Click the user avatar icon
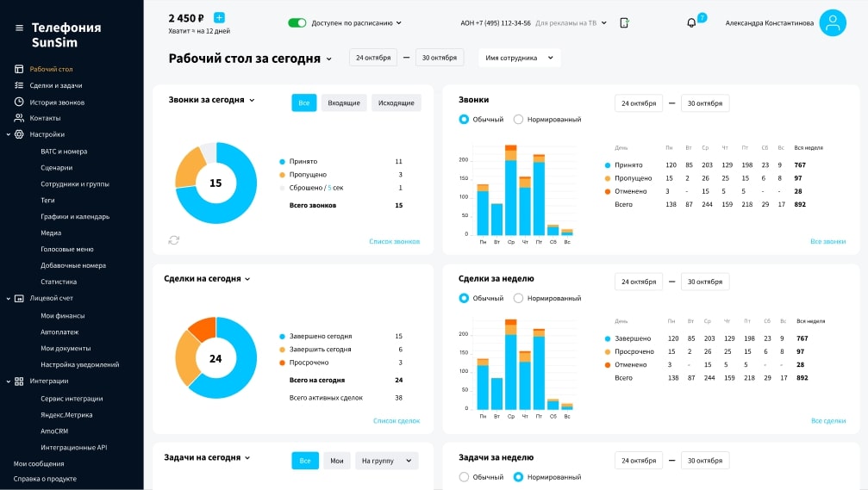This screenshot has width=868, height=490. coord(832,23)
